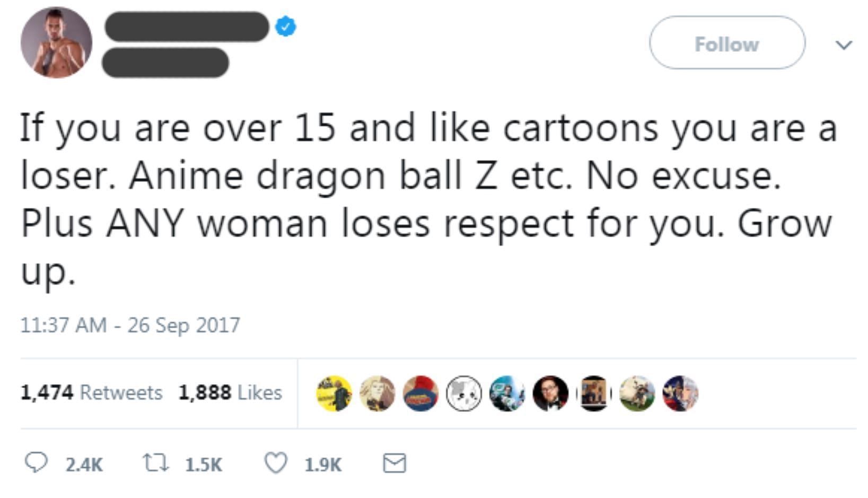This screenshot has width=868, height=498.
Task: Open the tweet author's profile picture
Action: coord(56,42)
